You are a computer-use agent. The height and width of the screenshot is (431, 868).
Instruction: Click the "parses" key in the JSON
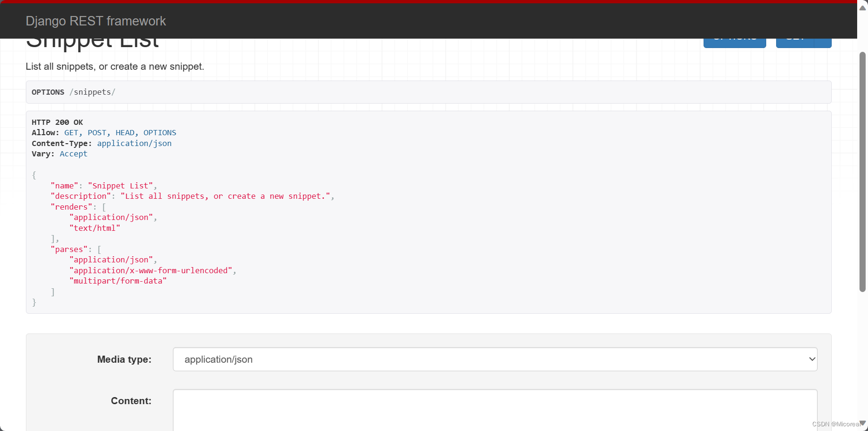(69, 249)
